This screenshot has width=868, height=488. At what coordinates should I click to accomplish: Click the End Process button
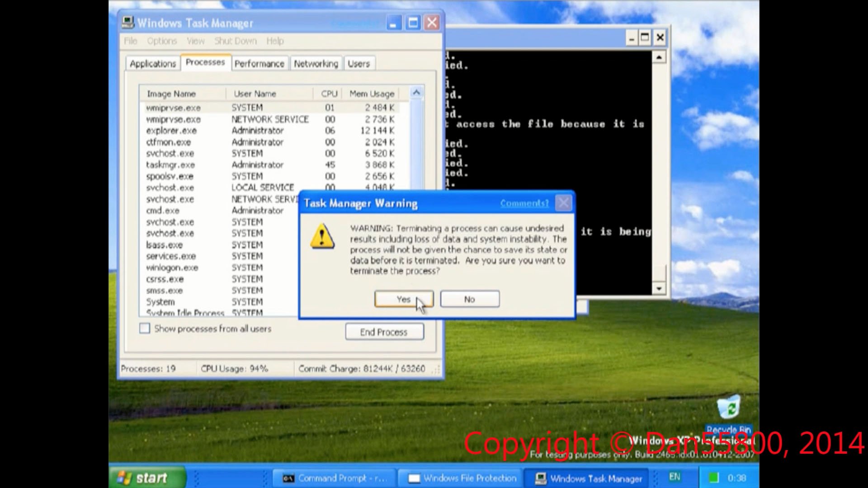click(384, 332)
